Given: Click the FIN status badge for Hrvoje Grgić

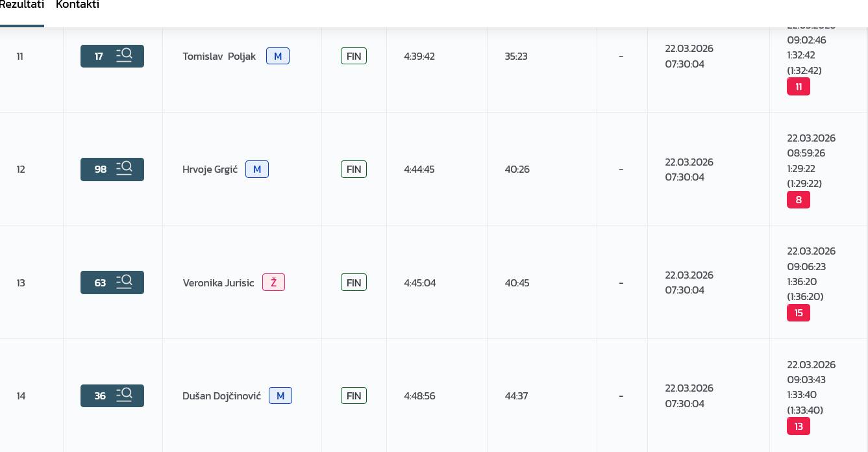Looking at the screenshot, I should pos(354,169).
